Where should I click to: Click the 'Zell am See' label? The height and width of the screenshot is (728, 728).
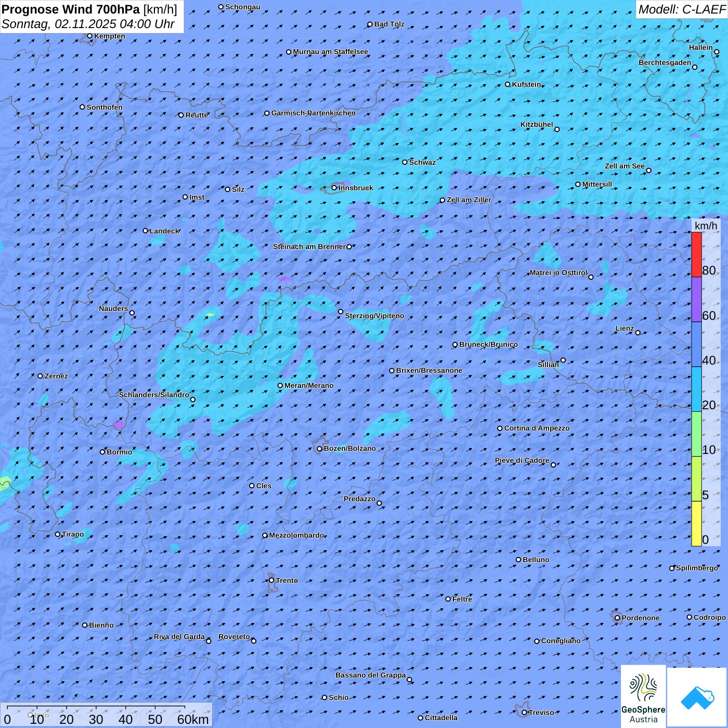625,166
